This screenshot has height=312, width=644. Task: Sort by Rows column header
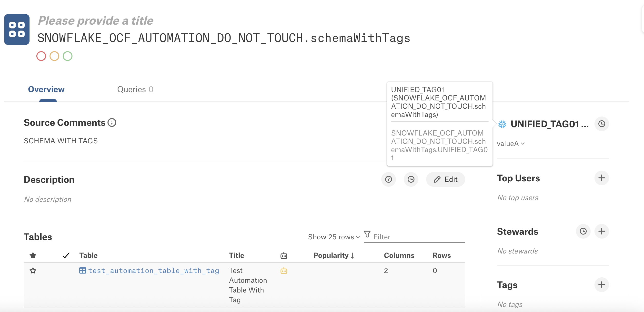point(442,255)
